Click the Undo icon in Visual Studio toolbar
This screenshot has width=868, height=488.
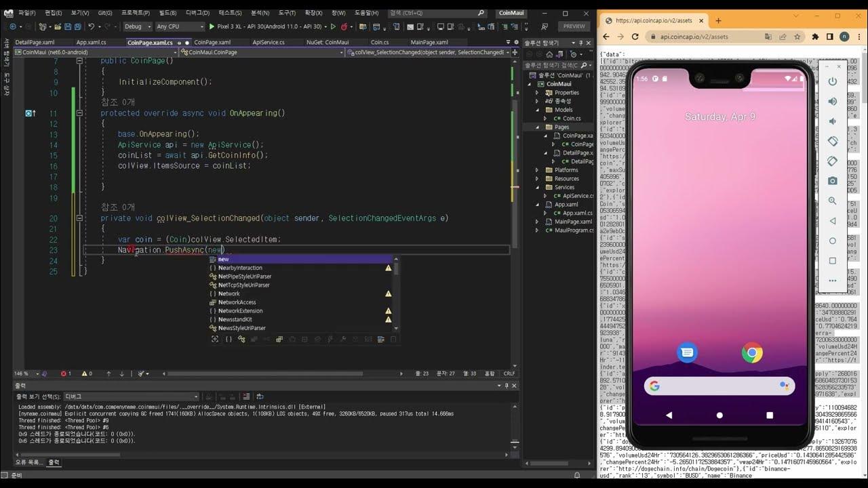91,26
